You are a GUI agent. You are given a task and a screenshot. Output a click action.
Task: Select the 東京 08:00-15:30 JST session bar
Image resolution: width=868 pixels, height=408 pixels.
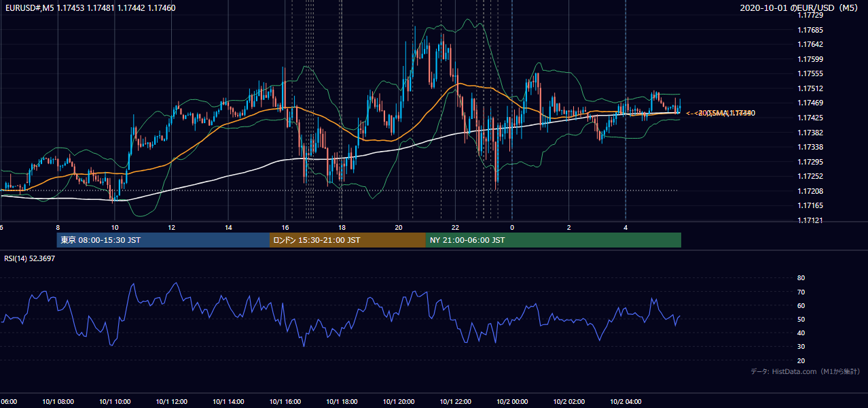[163, 240]
